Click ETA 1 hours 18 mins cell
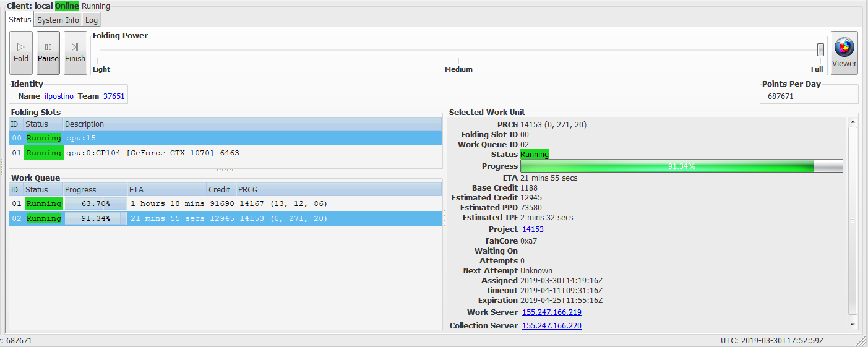The height and width of the screenshot is (347, 868). click(x=166, y=203)
